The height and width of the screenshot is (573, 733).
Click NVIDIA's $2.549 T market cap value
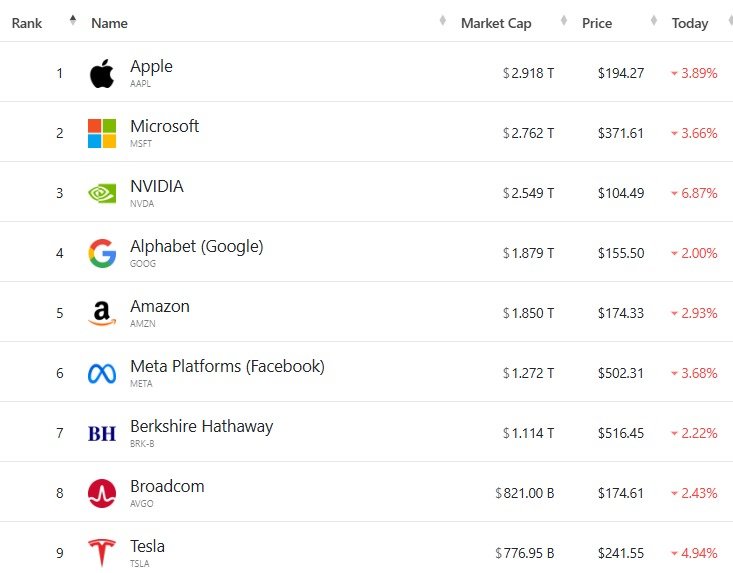[x=528, y=193]
